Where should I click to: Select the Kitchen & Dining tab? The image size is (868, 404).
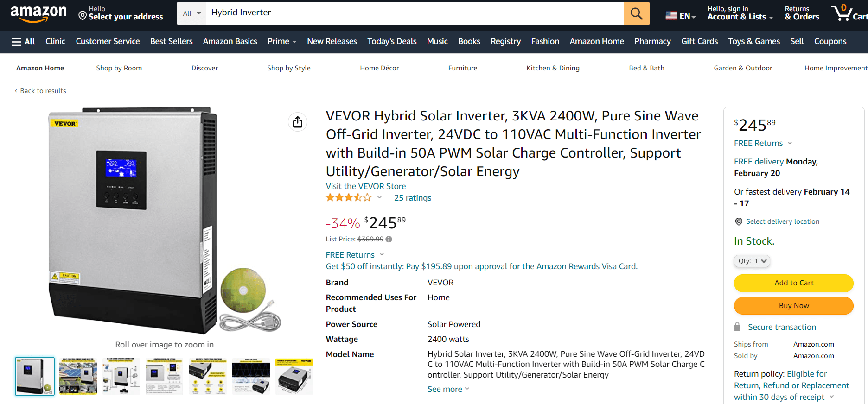[553, 68]
